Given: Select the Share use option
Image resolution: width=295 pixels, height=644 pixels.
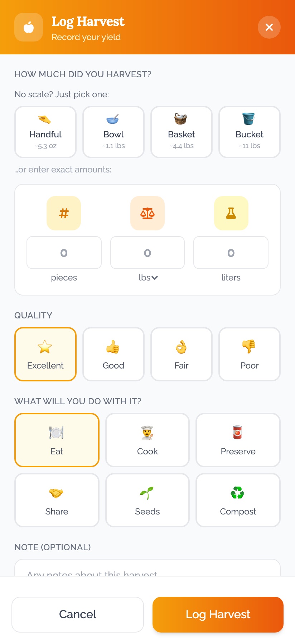Looking at the screenshot, I should click(57, 500).
